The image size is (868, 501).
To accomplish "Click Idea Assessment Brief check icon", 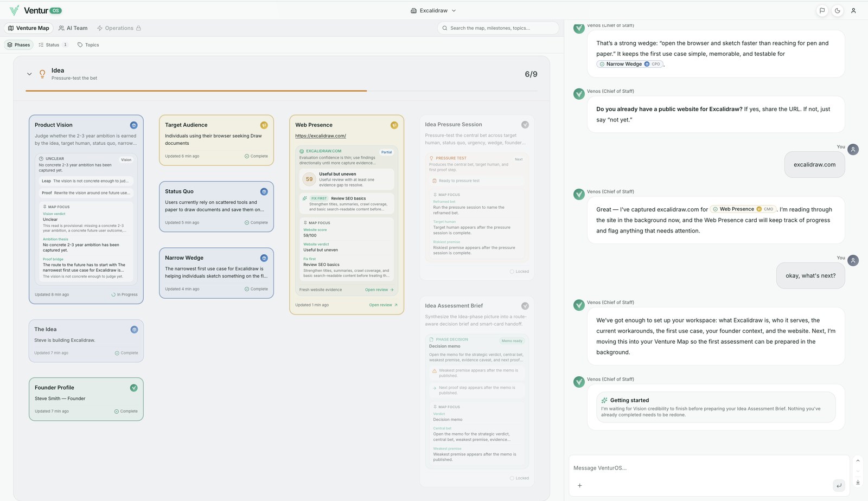I will 525,306.
